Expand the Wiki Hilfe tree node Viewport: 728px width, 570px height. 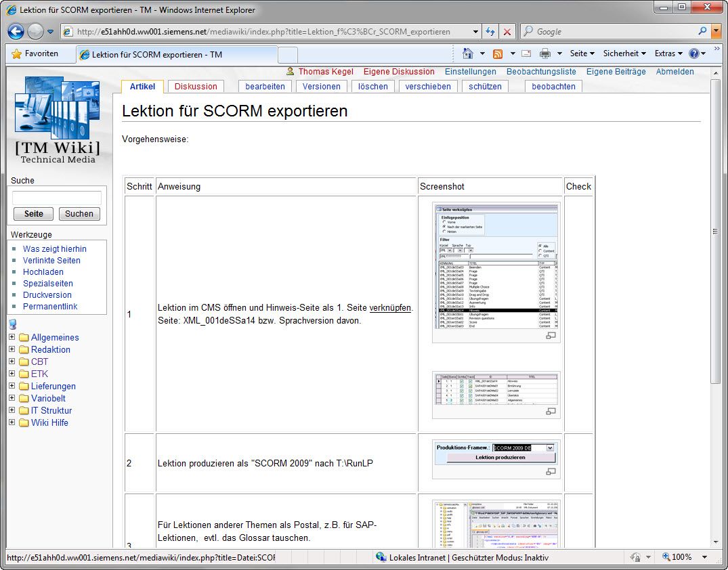coord(12,422)
